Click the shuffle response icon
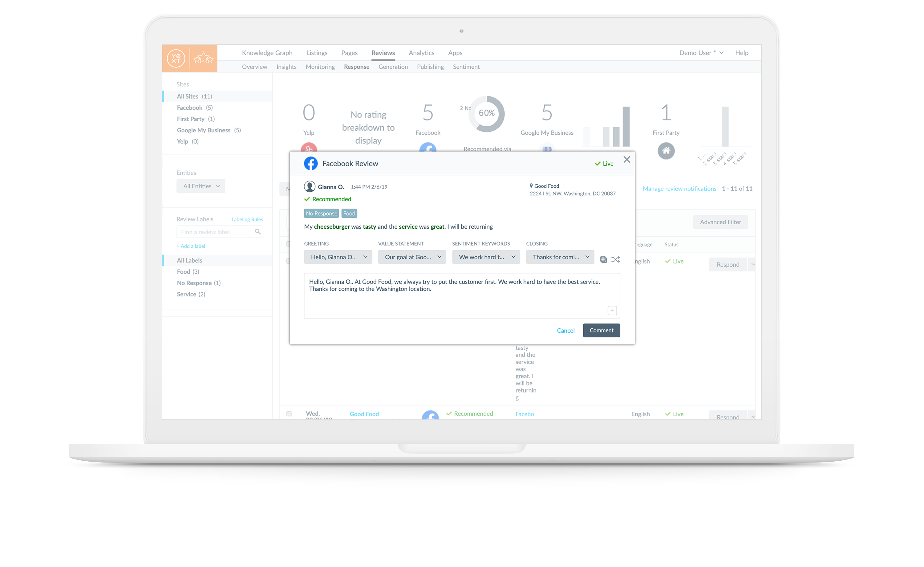924x567 pixels. coord(615,259)
